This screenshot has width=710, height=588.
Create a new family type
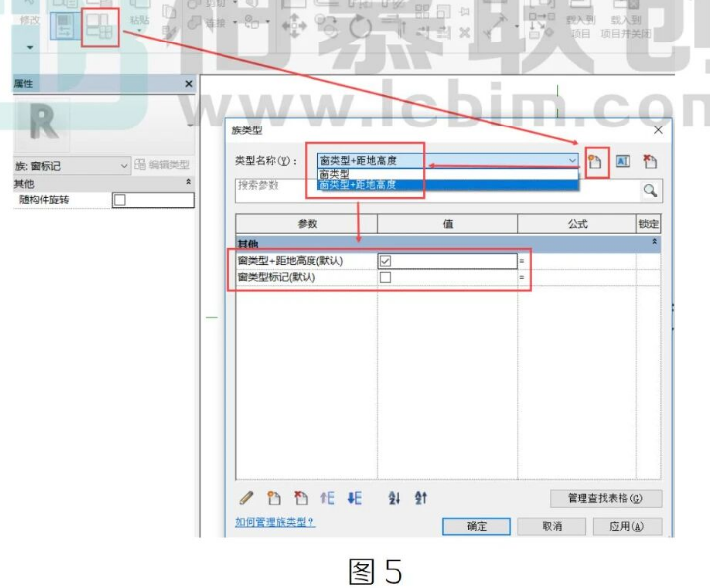(596, 162)
